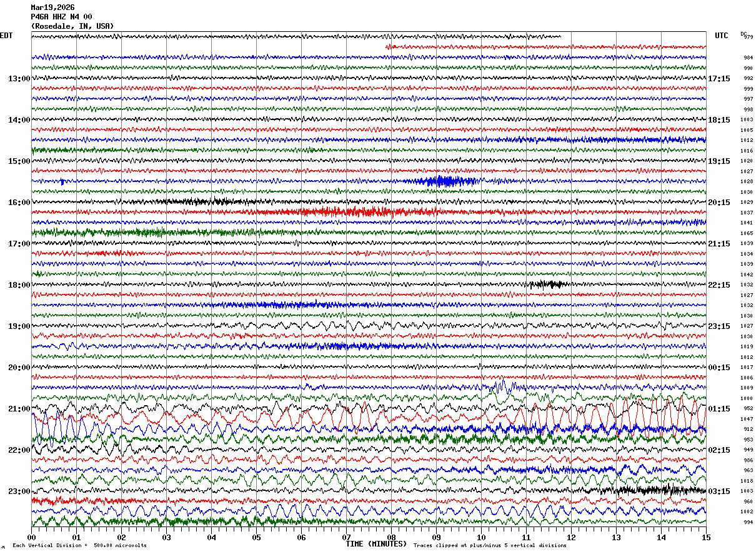The height and width of the screenshot is (554, 756).
Task: Click the '00:15' UTC time label
Action: coord(719,368)
